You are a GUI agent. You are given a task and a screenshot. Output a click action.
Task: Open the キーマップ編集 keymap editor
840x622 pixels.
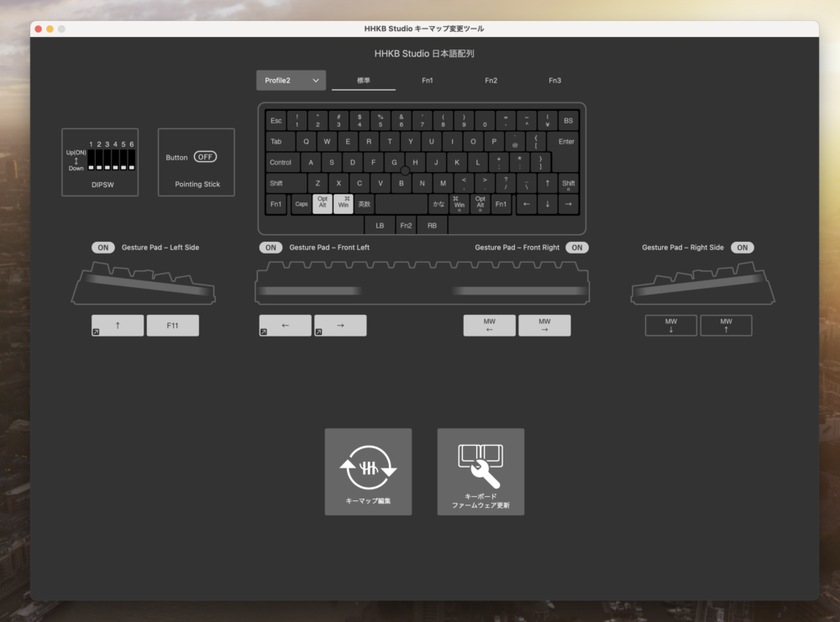point(368,471)
